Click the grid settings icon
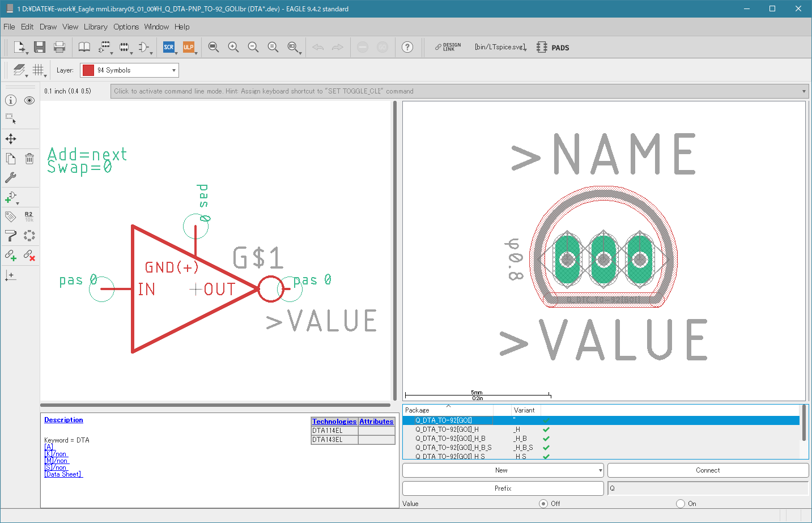 [x=38, y=70]
